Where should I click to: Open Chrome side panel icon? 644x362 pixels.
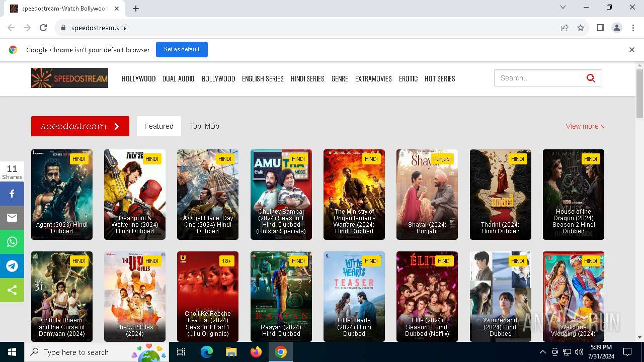pyautogui.click(x=601, y=28)
